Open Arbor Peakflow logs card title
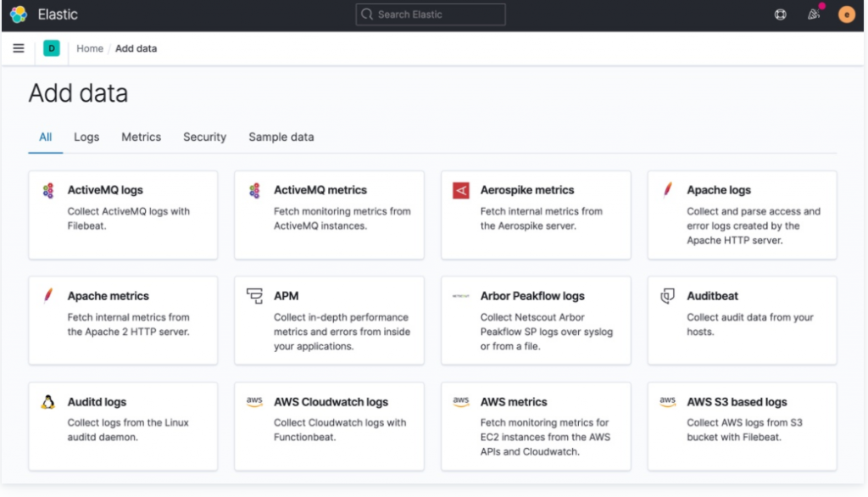868x497 pixels. [532, 296]
